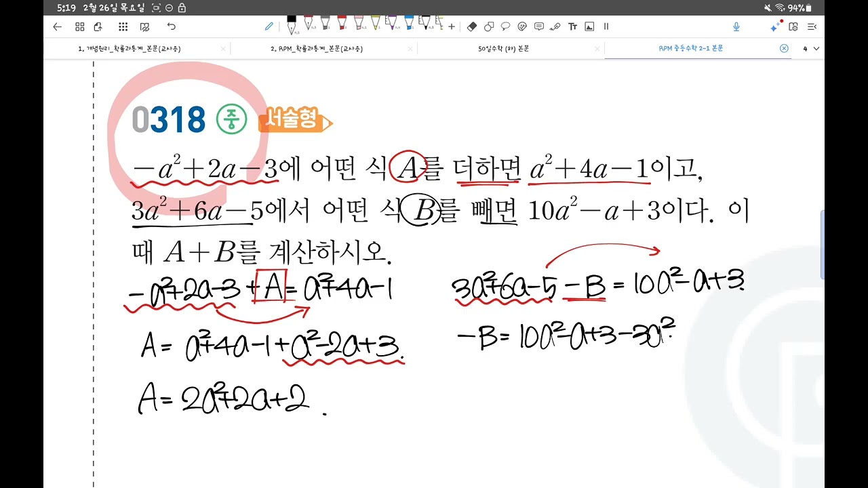Switch to tab 2. RPM_확률과통계_본문(교사용)
Viewport: 868px width, 488px height.
(x=316, y=49)
